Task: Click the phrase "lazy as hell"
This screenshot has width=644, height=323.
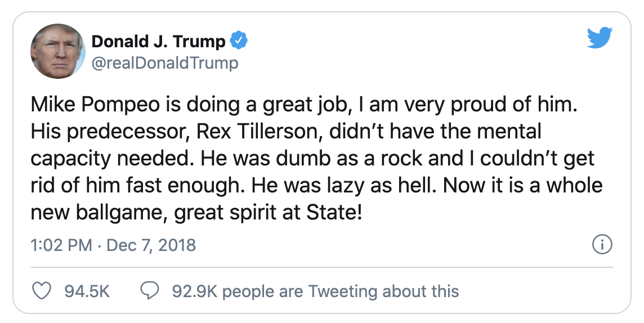Action: 382,186
